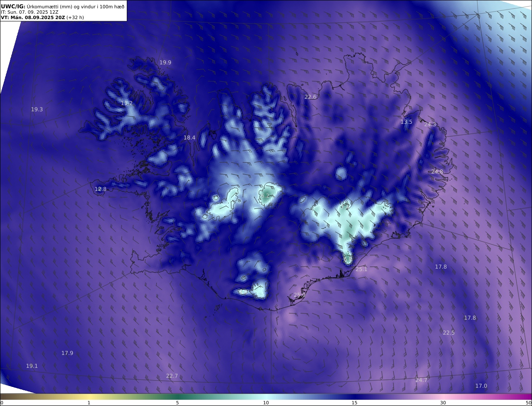The height and width of the screenshot is (406, 532).
Task: Click the colorbar tick labeled 15
Action: tap(355, 403)
